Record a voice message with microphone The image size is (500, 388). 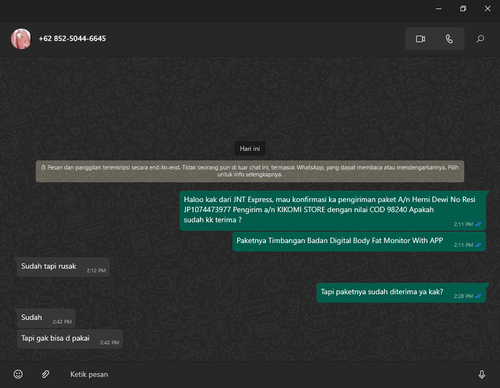click(482, 374)
